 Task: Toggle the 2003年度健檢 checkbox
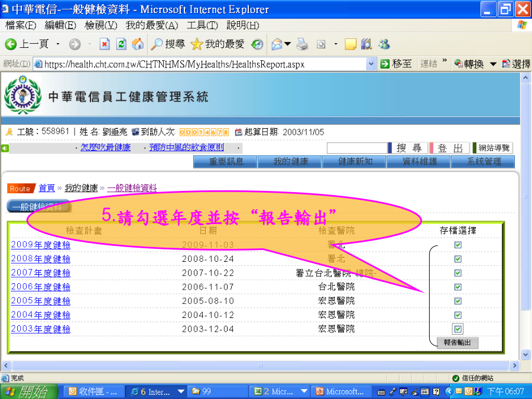click(x=458, y=329)
